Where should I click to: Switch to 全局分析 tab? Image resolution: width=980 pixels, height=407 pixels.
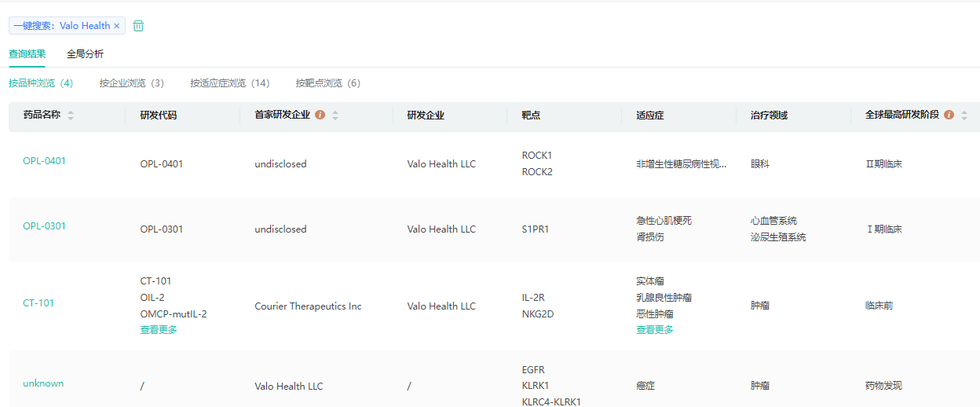(85, 54)
